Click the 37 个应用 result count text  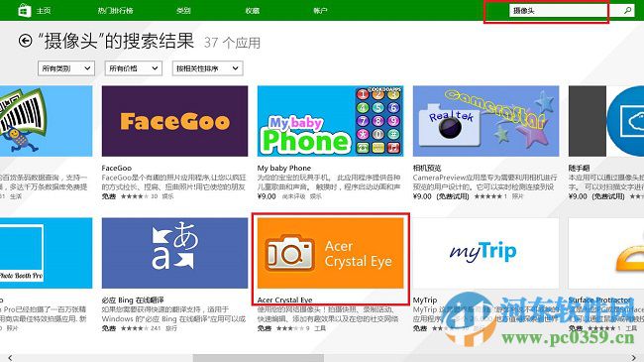click(232, 43)
